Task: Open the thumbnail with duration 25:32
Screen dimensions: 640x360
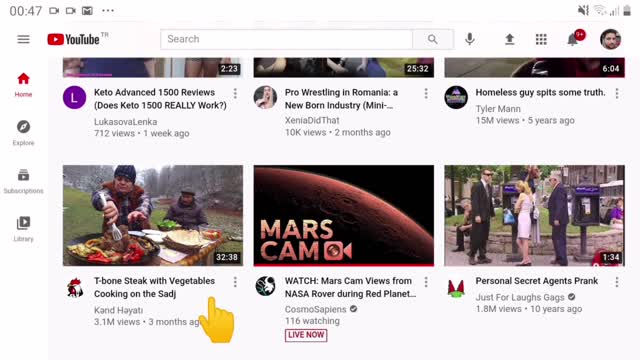Action: (x=344, y=67)
